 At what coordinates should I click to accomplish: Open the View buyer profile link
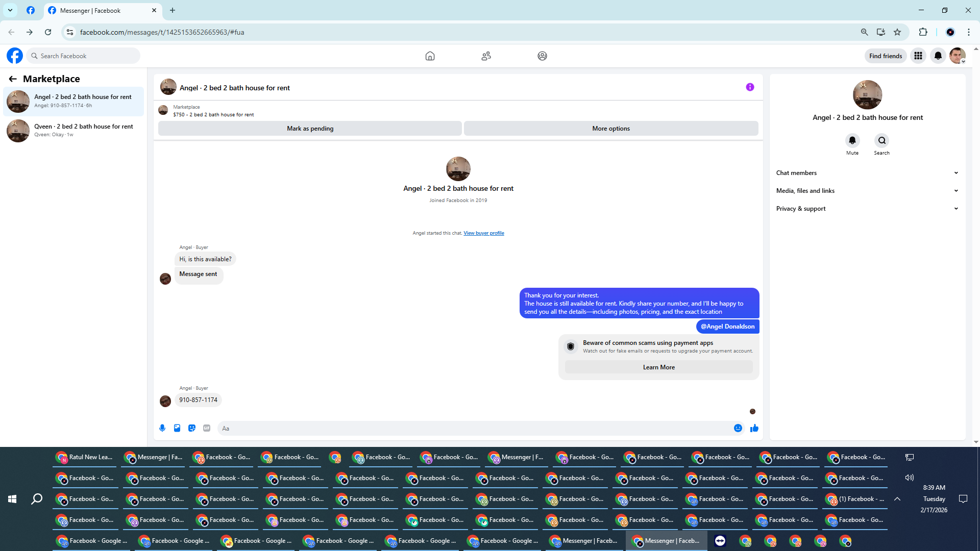(484, 233)
